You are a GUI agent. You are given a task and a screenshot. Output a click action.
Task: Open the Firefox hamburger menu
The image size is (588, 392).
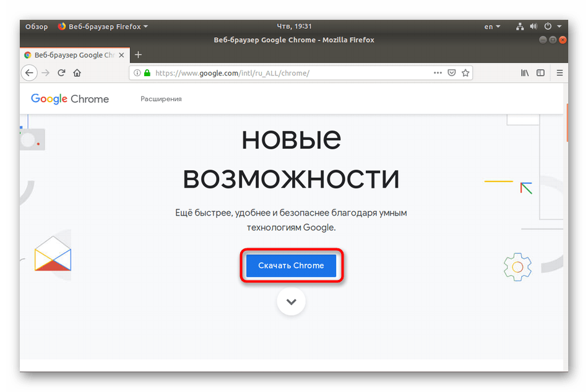click(560, 73)
